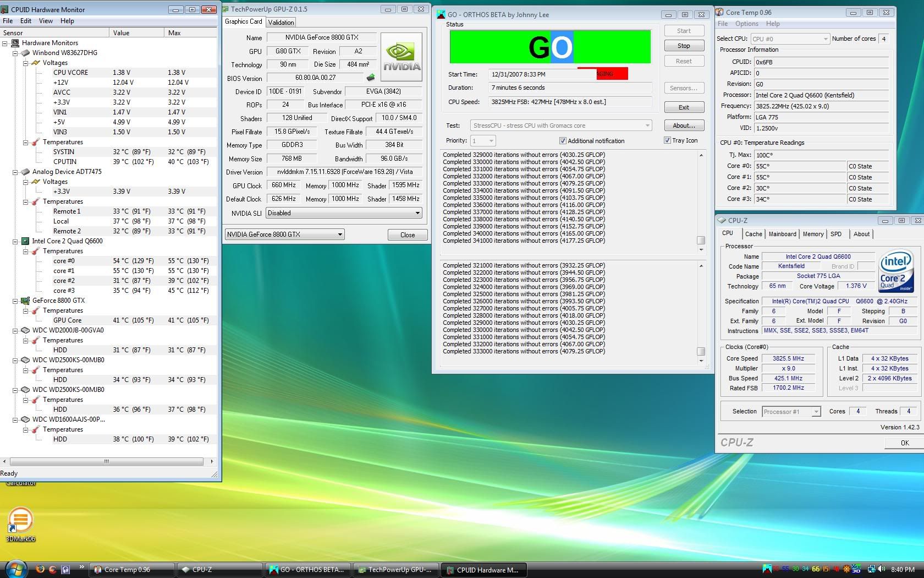Viewport: 924px width, 578px height.
Task: Click the Max column header in HWMonitor
Action: (x=190, y=33)
